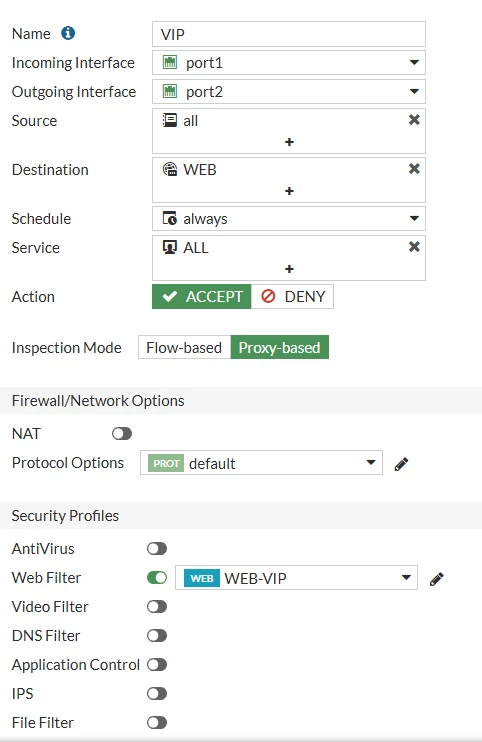This screenshot has width=482, height=742.
Task: Toggle the NAT switch
Action: coord(122,433)
